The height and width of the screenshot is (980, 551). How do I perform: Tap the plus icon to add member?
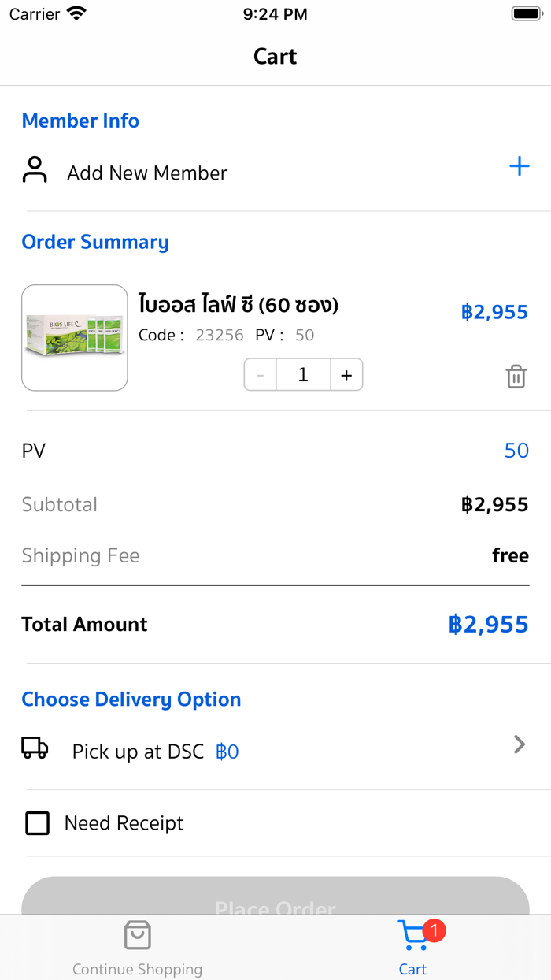coord(519,166)
